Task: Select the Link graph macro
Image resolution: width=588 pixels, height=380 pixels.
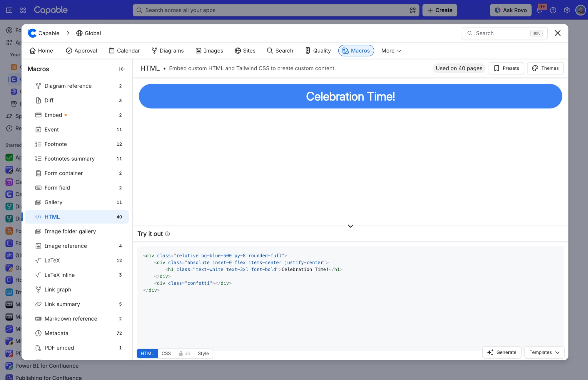Action: coord(77,289)
